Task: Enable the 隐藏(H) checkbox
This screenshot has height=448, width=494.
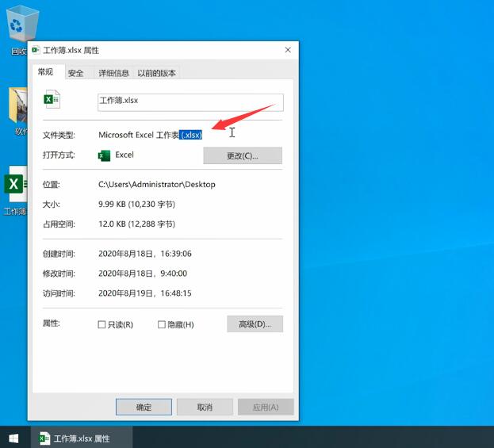Action: 161,324
